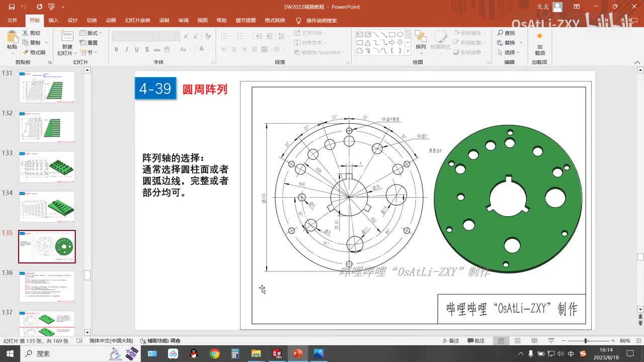Viewport: 644px width, 362px height.
Task: Open File Explorer from taskbar
Action: tap(256, 353)
